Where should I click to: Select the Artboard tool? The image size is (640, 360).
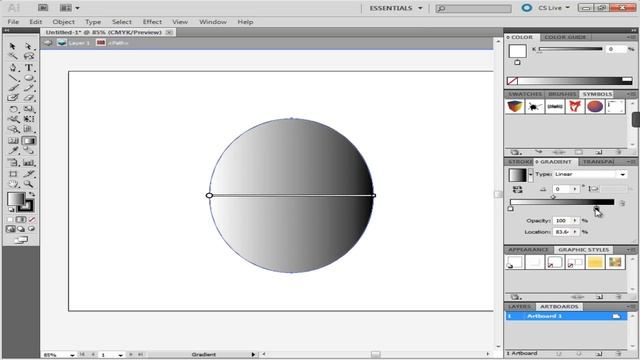coord(13,174)
